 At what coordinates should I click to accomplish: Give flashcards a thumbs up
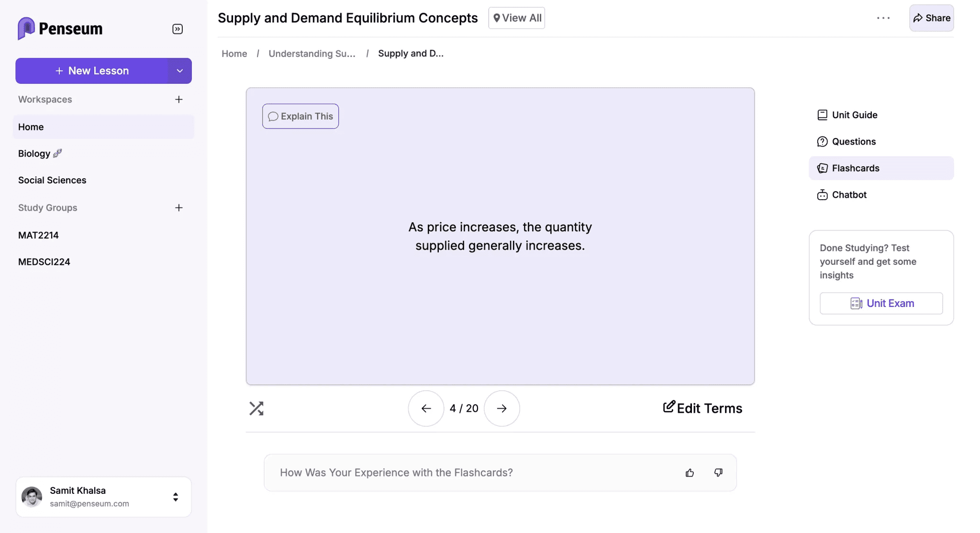(x=690, y=473)
